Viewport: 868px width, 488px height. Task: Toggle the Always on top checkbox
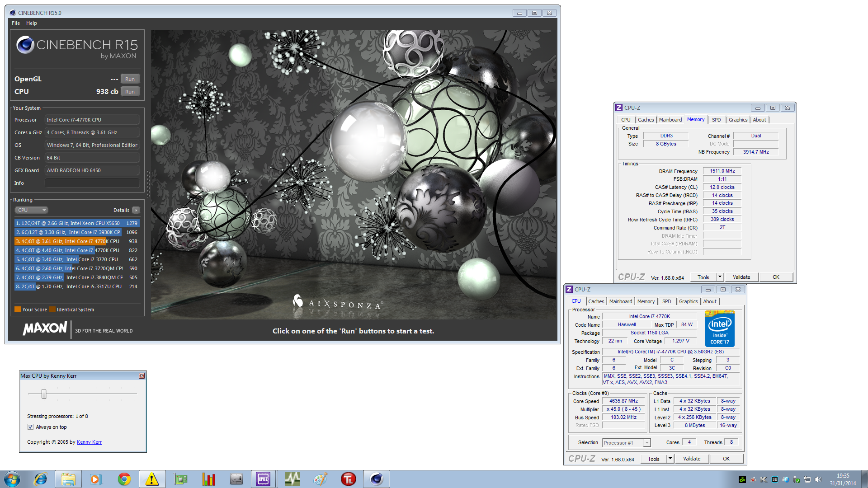tap(30, 427)
